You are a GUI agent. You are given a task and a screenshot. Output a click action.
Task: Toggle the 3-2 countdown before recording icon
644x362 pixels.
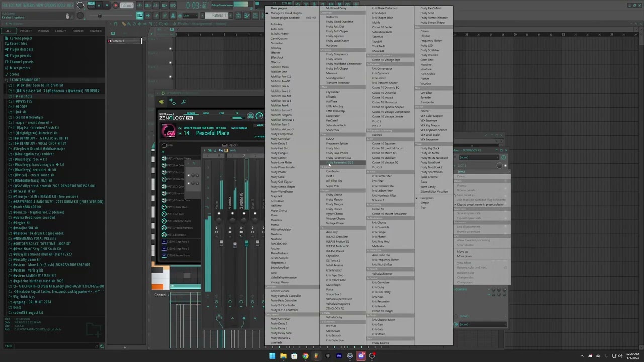156,5
